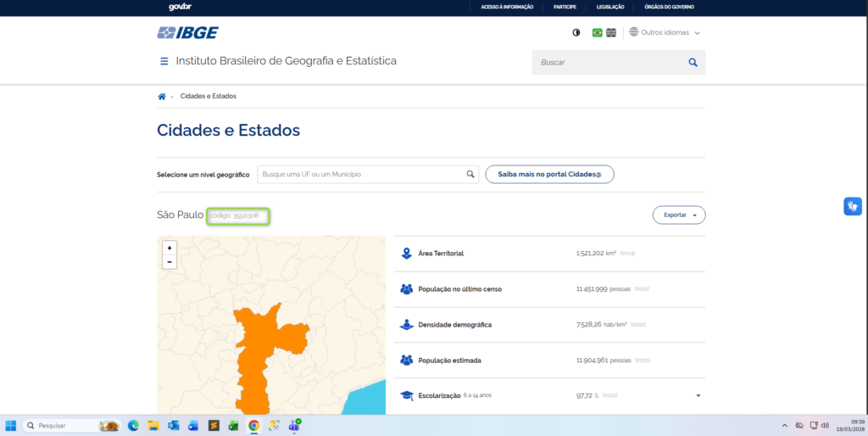
Task: Open Acesso à Informação menu item
Action: pos(507,7)
